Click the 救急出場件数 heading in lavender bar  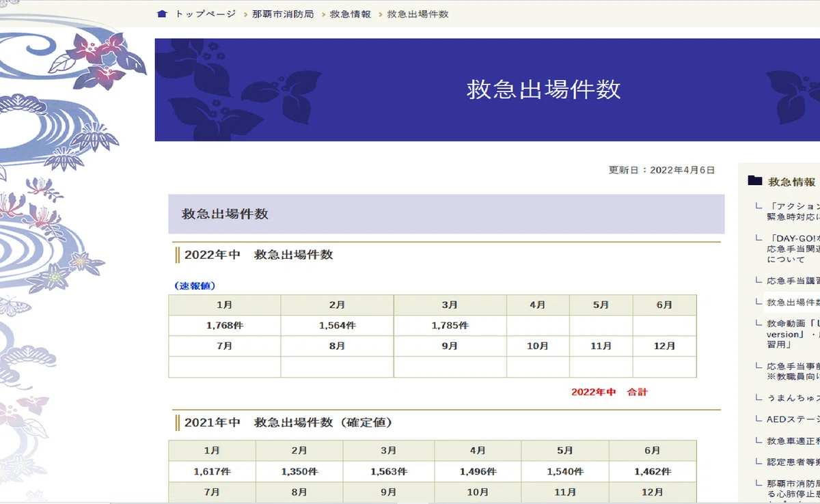[225, 214]
